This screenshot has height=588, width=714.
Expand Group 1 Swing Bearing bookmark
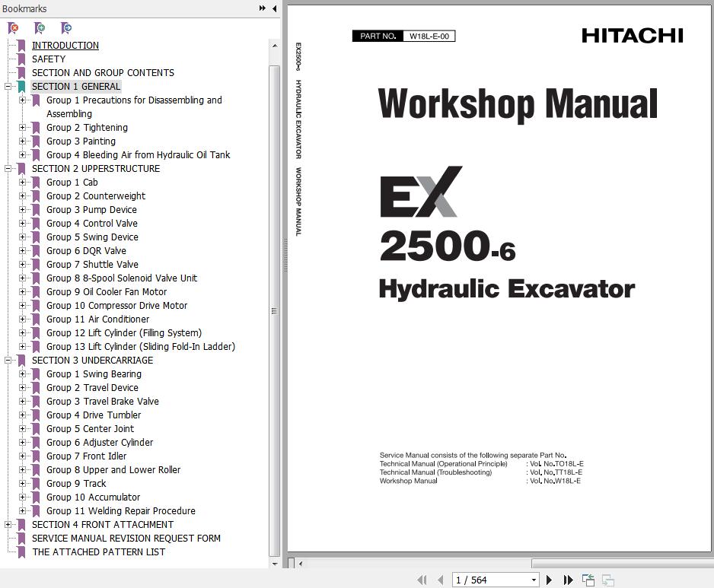[22, 373]
